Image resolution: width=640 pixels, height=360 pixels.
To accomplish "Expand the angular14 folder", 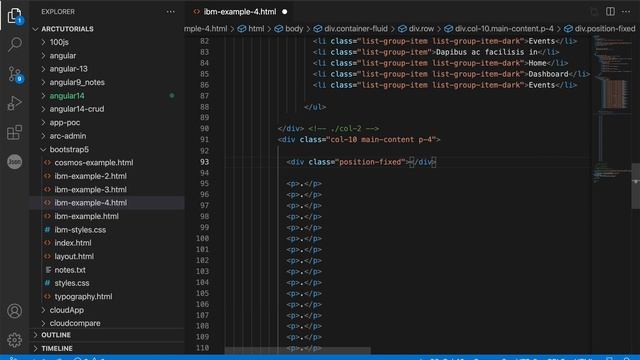I will coord(67,96).
